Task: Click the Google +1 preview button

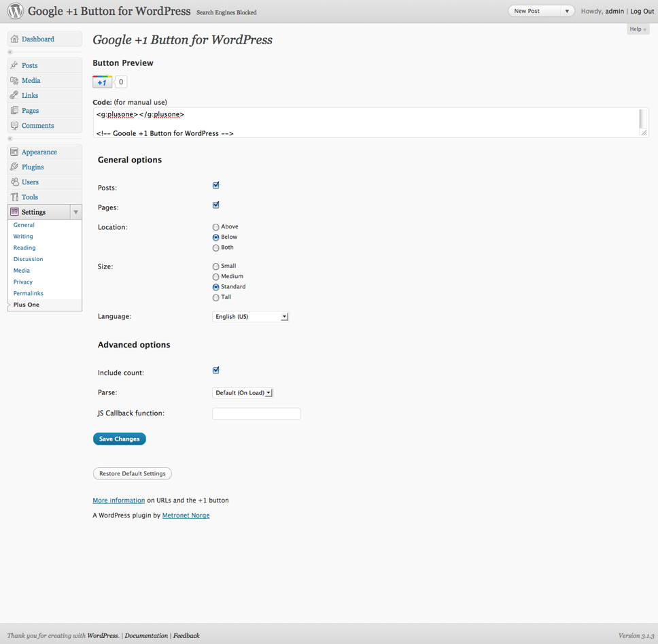Action: tap(103, 82)
